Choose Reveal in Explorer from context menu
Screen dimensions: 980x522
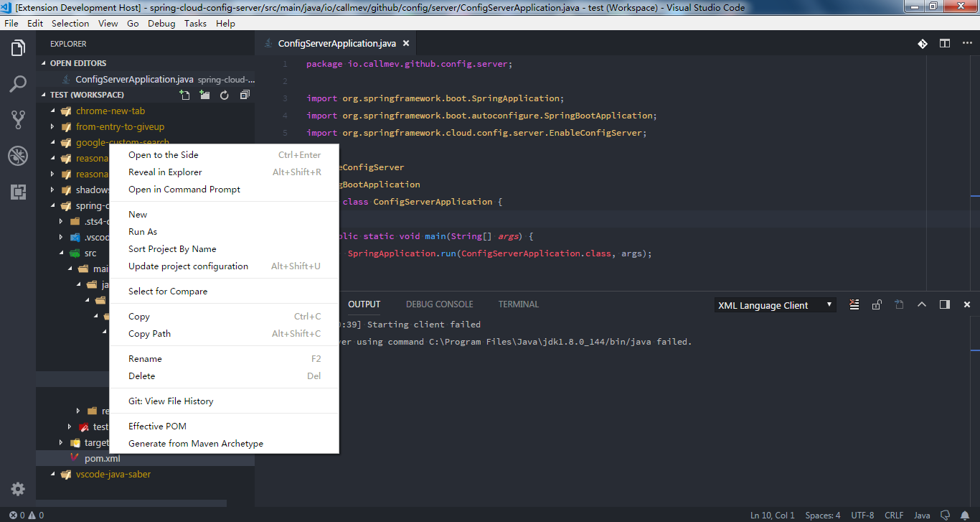tap(224, 172)
